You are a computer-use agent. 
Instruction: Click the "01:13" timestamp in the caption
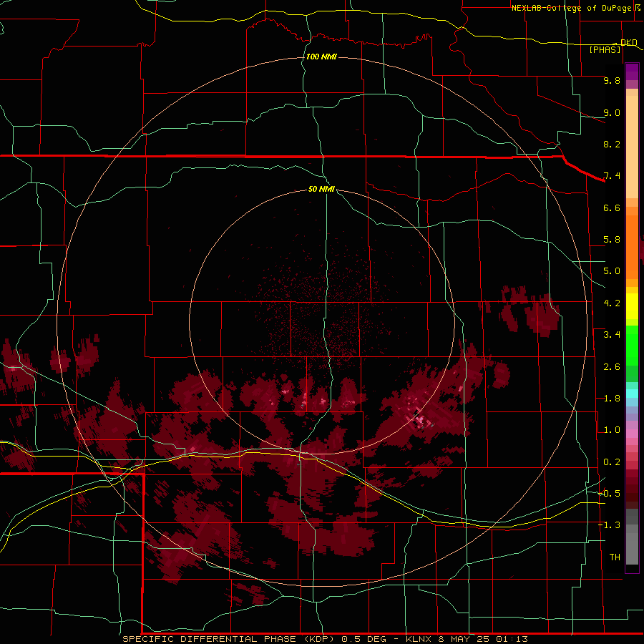click(512, 639)
